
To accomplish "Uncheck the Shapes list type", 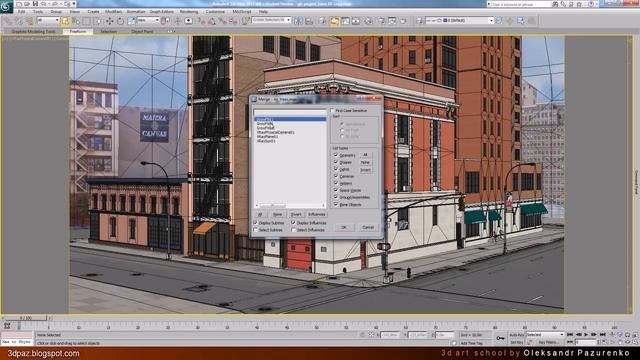I will coord(336,162).
